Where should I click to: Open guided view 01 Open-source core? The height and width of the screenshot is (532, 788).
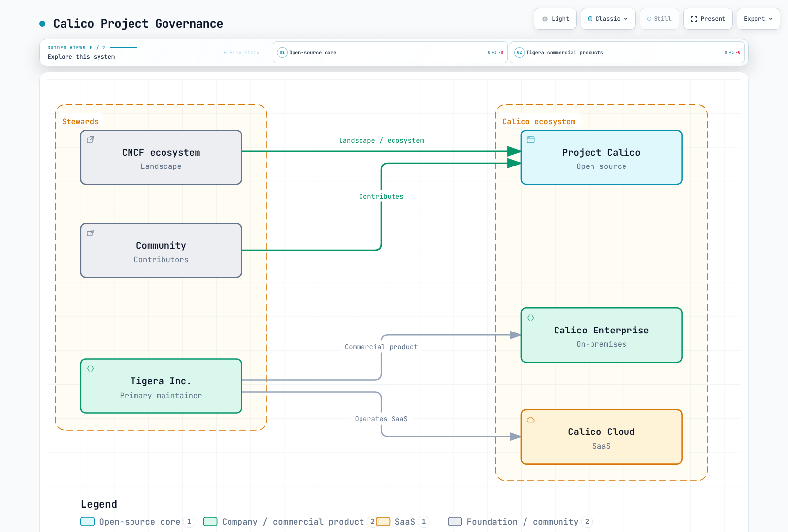(x=390, y=52)
